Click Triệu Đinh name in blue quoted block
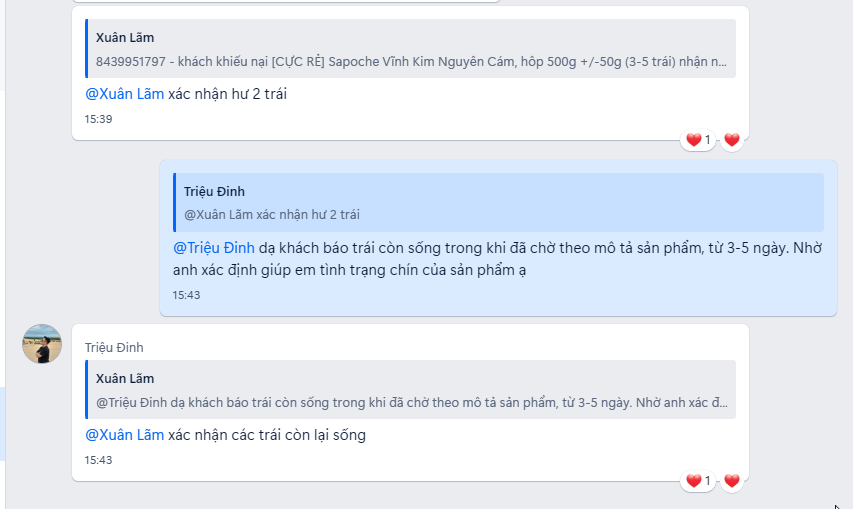The height and width of the screenshot is (509, 853). (214, 191)
